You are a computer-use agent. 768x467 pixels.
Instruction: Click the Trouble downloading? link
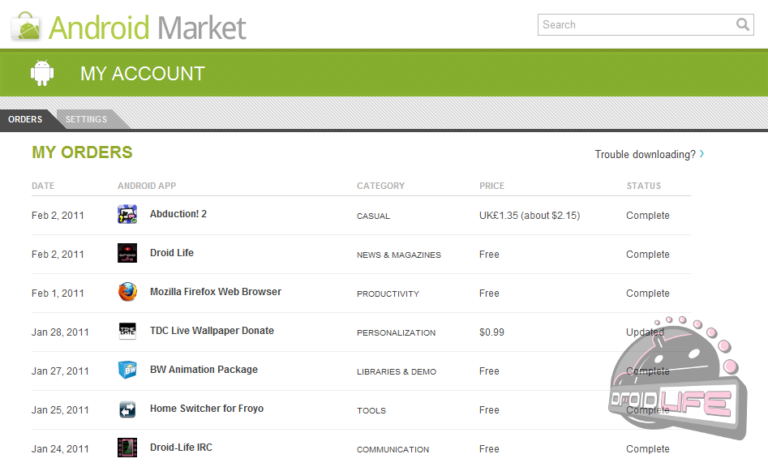point(647,154)
